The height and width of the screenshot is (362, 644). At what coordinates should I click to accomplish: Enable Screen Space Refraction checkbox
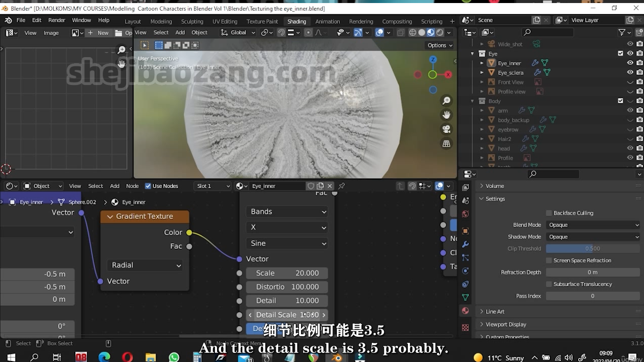pyautogui.click(x=549, y=260)
